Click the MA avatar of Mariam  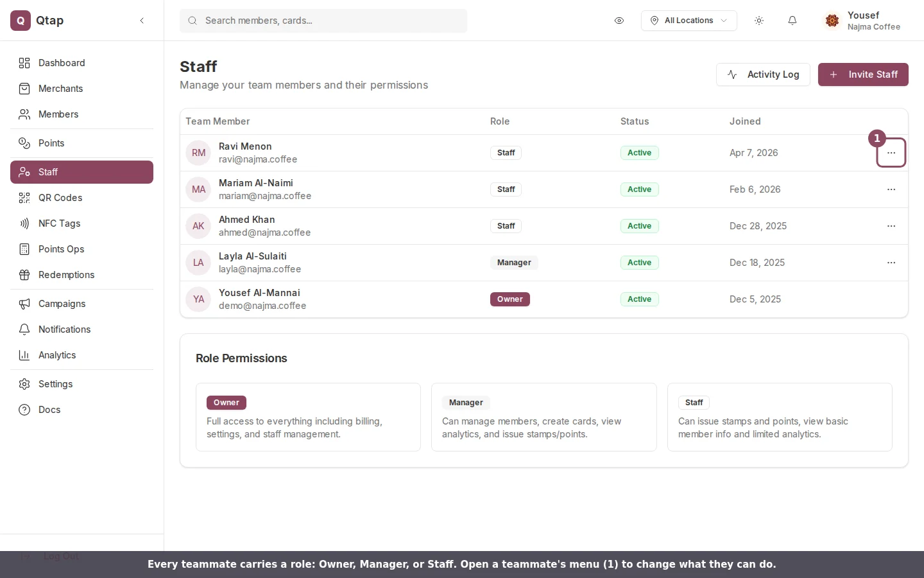coord(198,189)
